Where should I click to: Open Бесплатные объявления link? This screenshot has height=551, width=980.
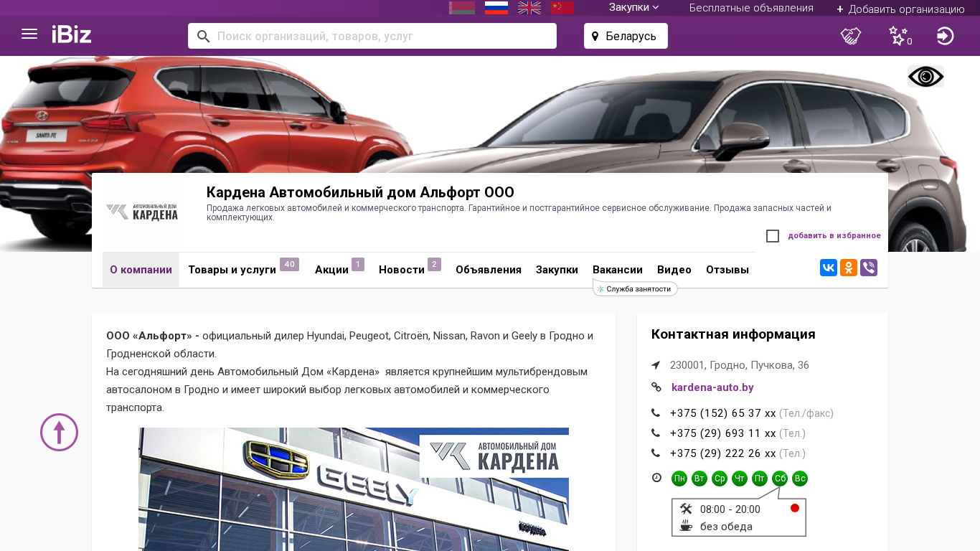coord(751,8)
